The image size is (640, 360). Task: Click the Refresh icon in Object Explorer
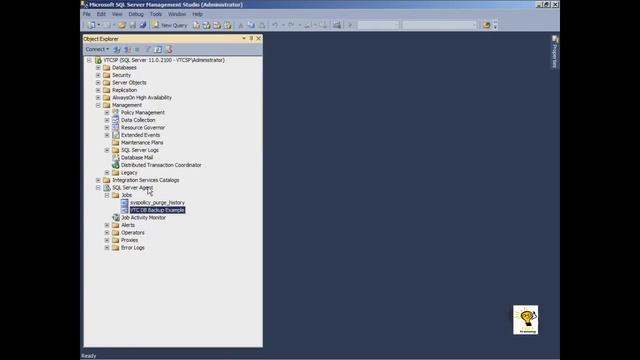pyautogui.click(x=158, y=49)
